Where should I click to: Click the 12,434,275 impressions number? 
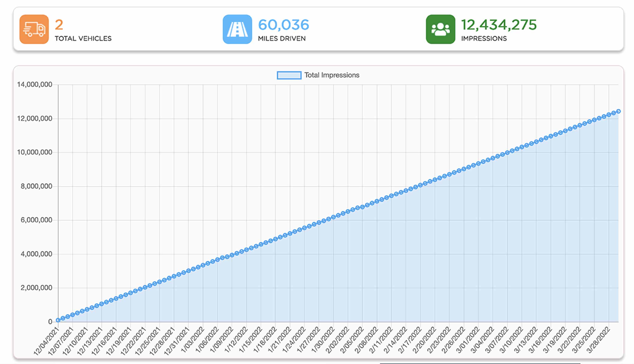click(499, 25)
